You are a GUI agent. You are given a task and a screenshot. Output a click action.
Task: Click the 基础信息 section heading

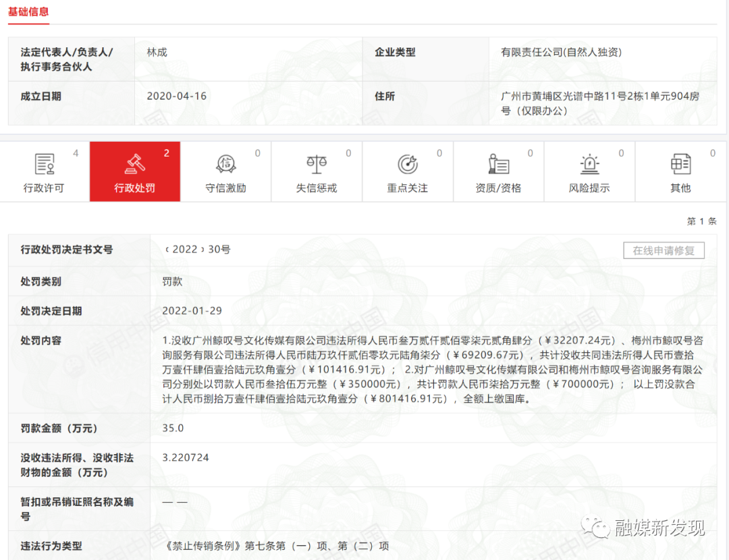pos(29,12)
